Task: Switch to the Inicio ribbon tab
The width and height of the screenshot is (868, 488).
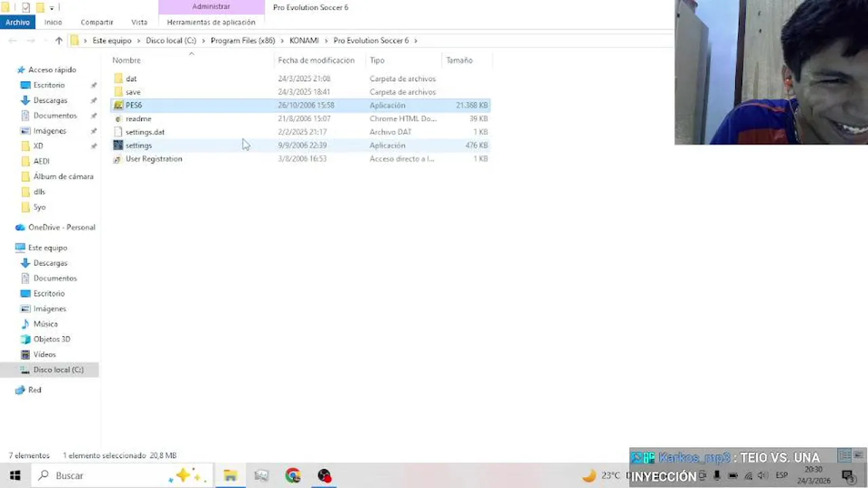Action: (53, 22)
